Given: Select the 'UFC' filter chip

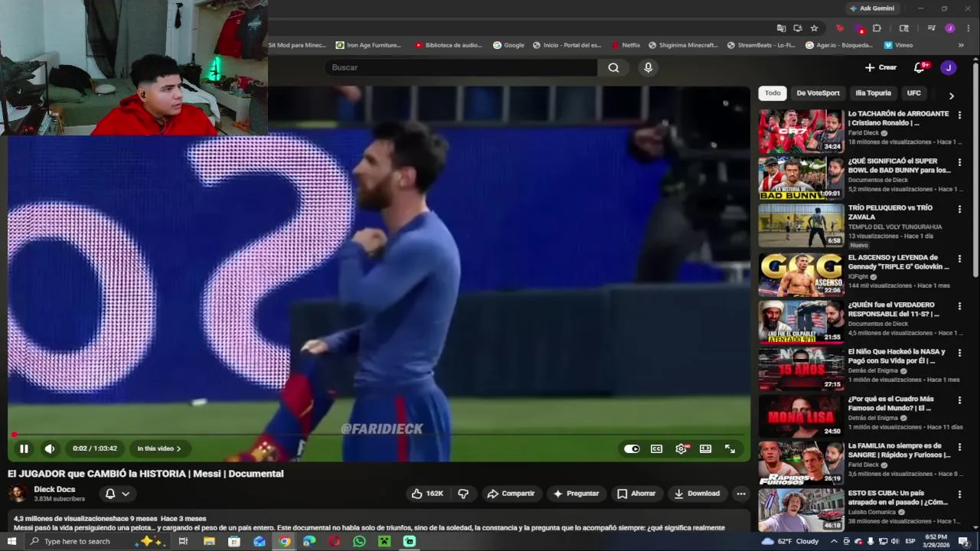Looking at the screenshot, I should pos(914,93).
